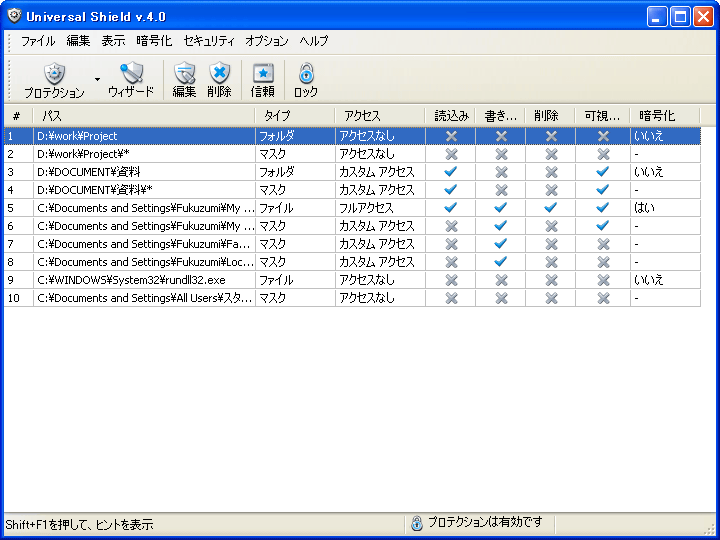This screenshot has width=720, height=540.
Task: Open the セキュリティ menu
Action: tap(209, 41)
